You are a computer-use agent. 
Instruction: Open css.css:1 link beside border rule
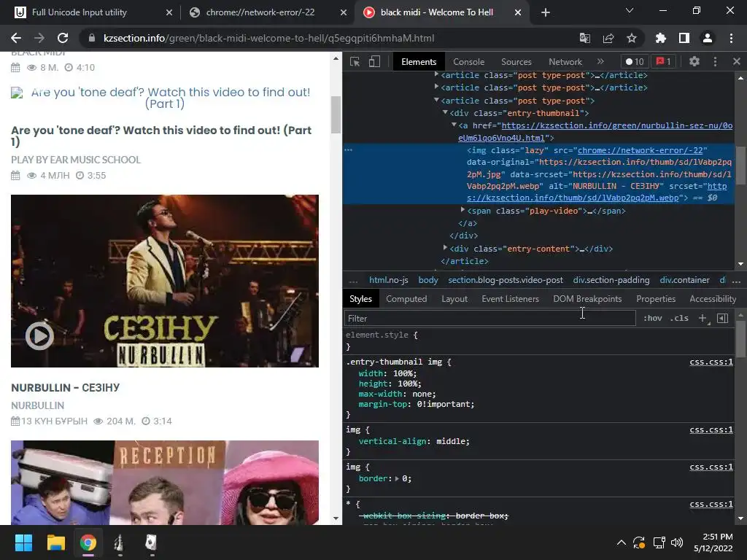pos(711,467)
